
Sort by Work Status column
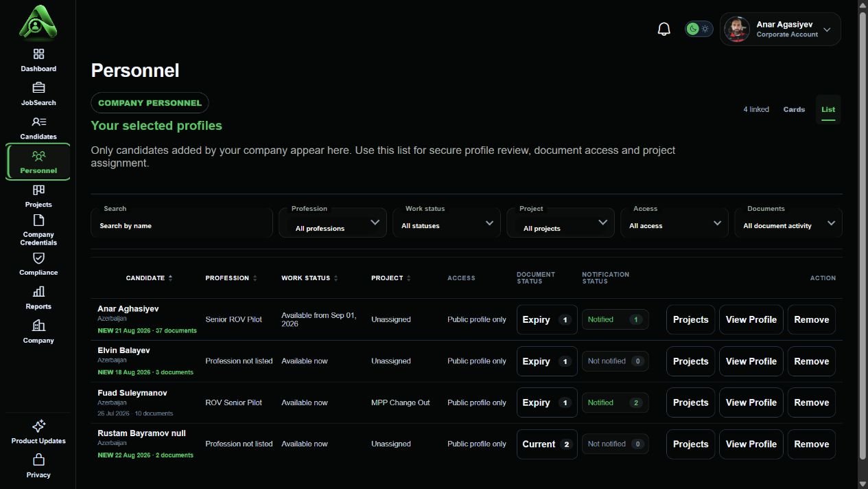(x=310, y=278)
